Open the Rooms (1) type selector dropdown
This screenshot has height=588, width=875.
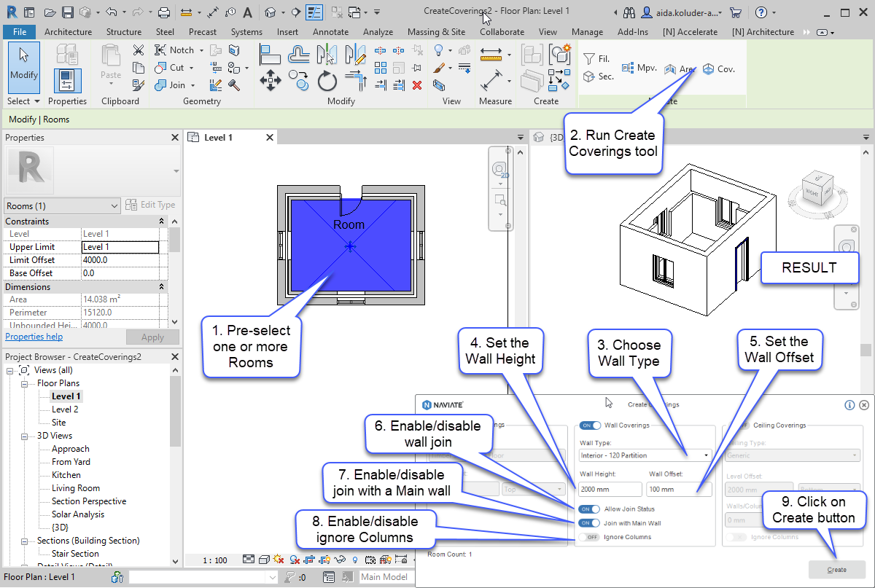[x=62, y=206]
